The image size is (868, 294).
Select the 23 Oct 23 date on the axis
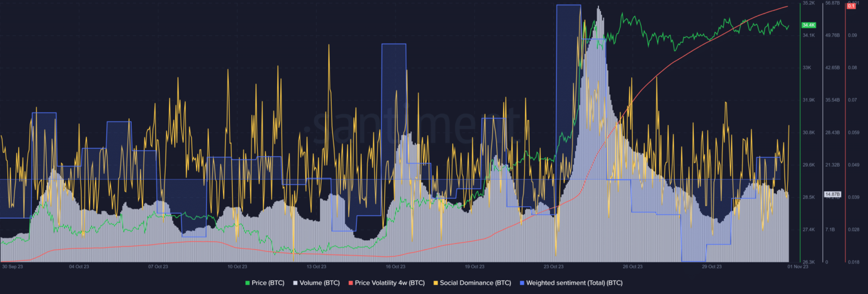(553, 266)
